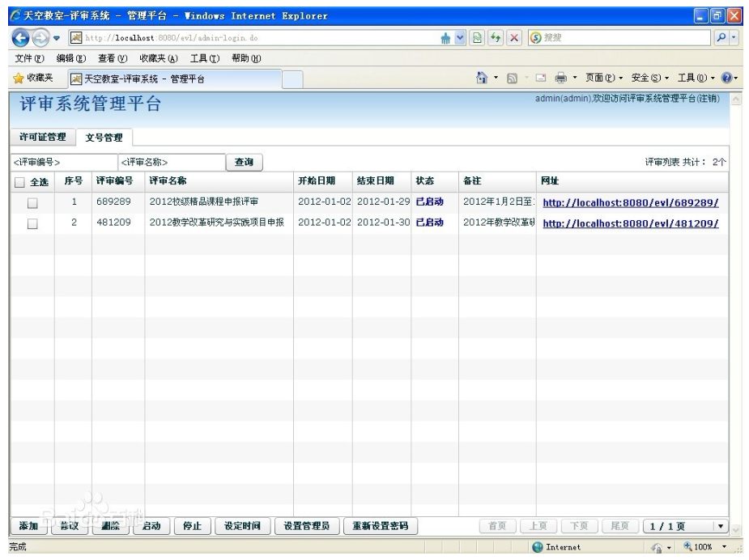This screenshot has width=749, height=560.
Task: Switch to the 许可证管理 tab
Action: coord(42,137)
